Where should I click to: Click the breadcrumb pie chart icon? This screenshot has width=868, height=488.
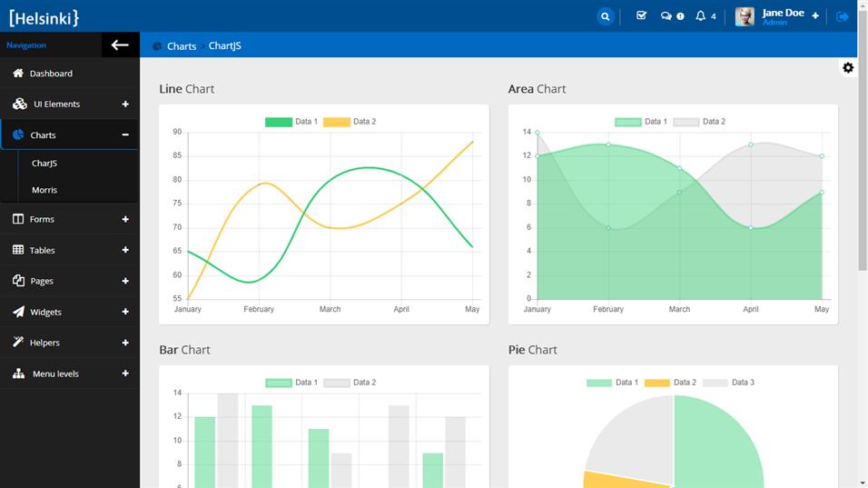pos(157,46)
